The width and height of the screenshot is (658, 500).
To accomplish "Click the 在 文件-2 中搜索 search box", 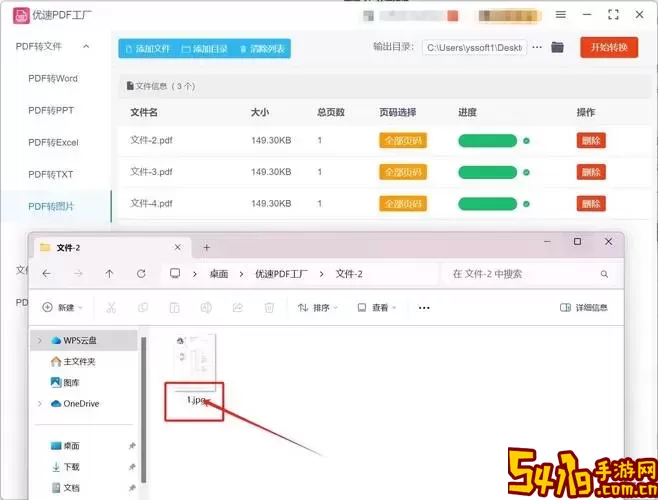I will click(x=531, y=274).
